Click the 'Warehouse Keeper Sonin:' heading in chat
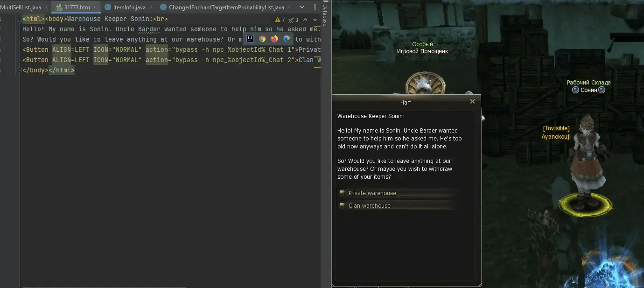The width and height of the screenshot is (644, 288). [x=371, y=116]
